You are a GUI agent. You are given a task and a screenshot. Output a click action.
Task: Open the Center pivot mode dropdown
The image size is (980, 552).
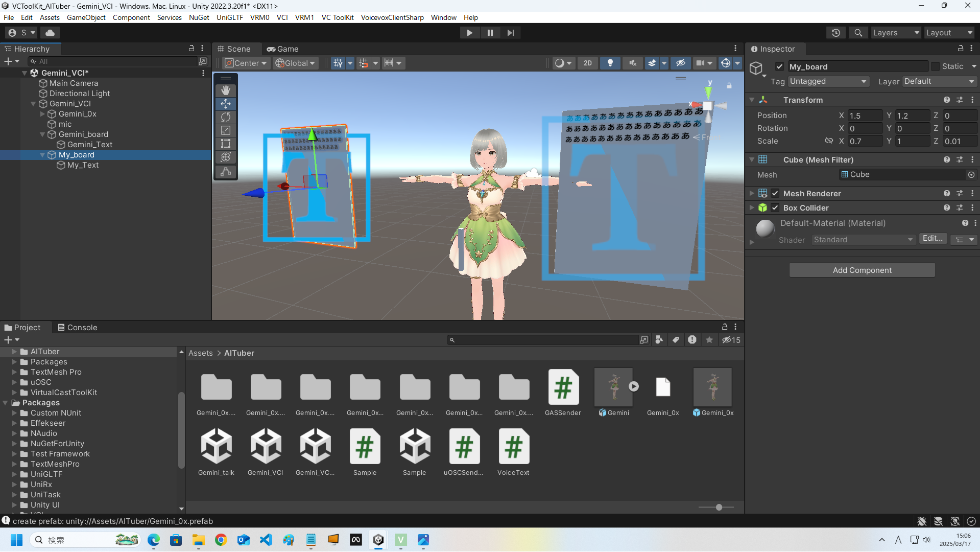coord(246,63)
